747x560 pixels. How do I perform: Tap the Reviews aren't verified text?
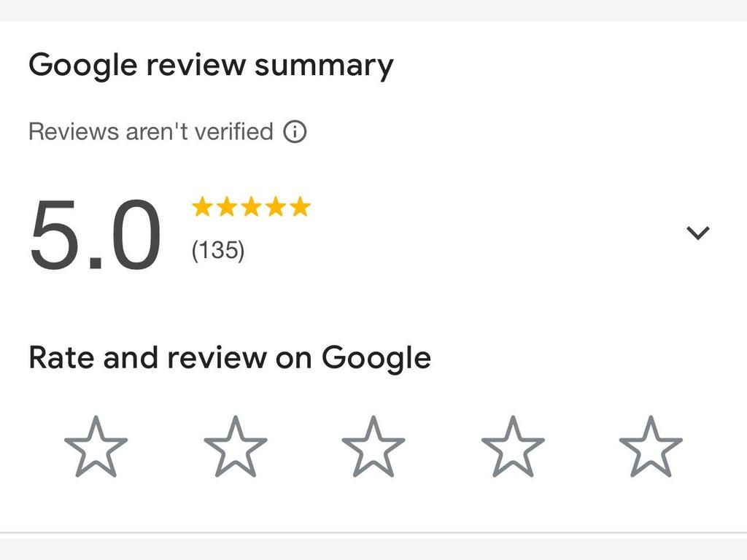point(151,131)
